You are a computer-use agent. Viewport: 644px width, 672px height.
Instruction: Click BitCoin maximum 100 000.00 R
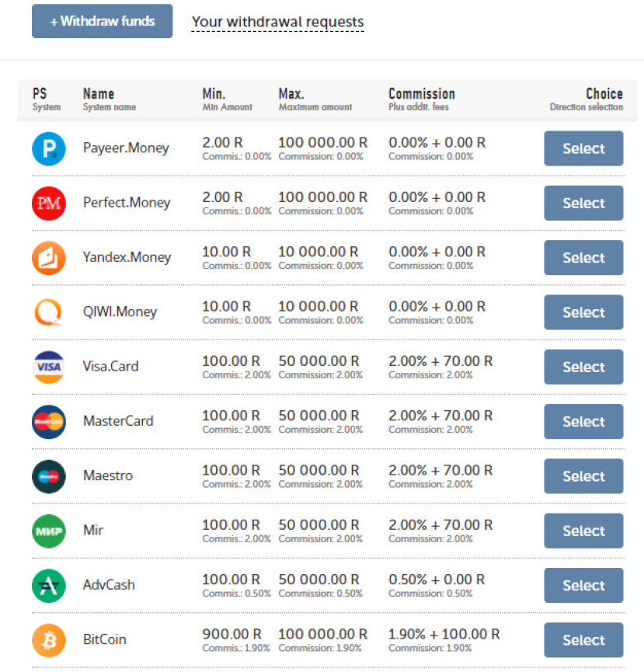[x=323, y=634]
